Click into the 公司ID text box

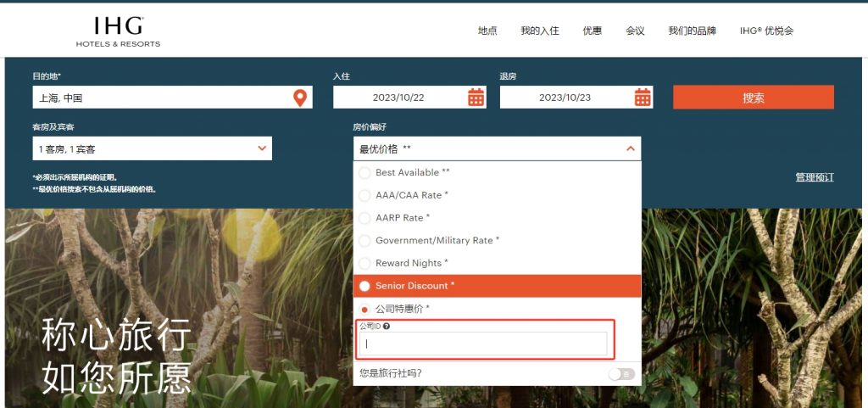(x=483, y=344)
